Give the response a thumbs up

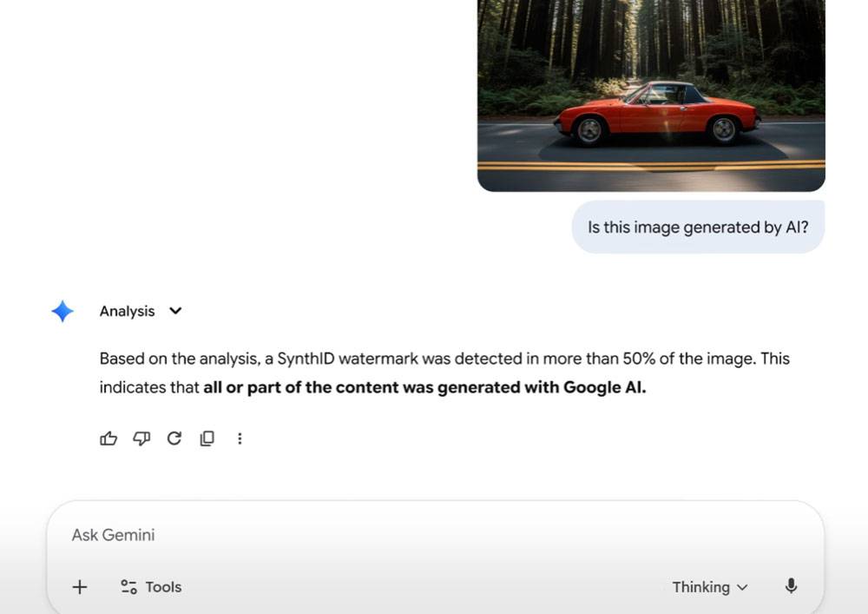point(108,439)
